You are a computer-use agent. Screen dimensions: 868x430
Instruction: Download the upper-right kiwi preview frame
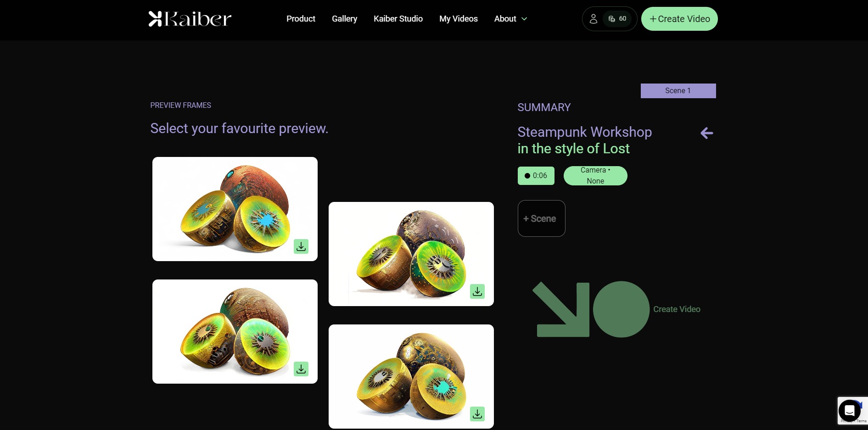(x=477, y=291)
